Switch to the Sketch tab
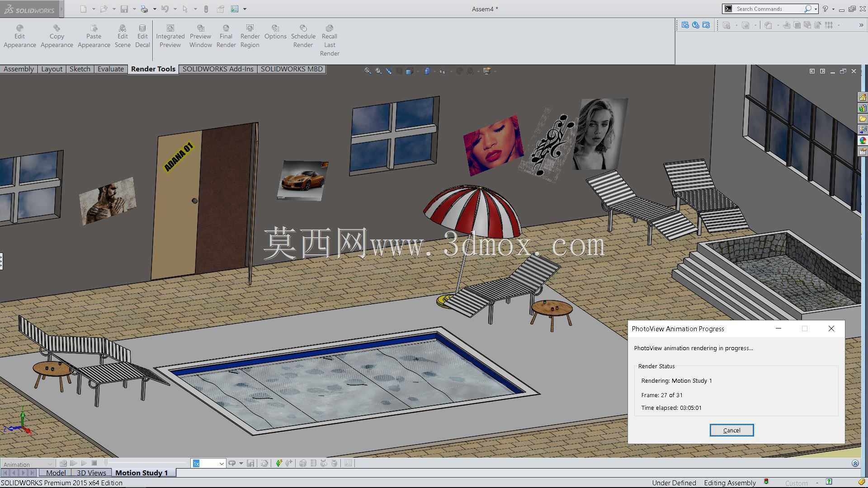The image size is (868, 488). 80,69
